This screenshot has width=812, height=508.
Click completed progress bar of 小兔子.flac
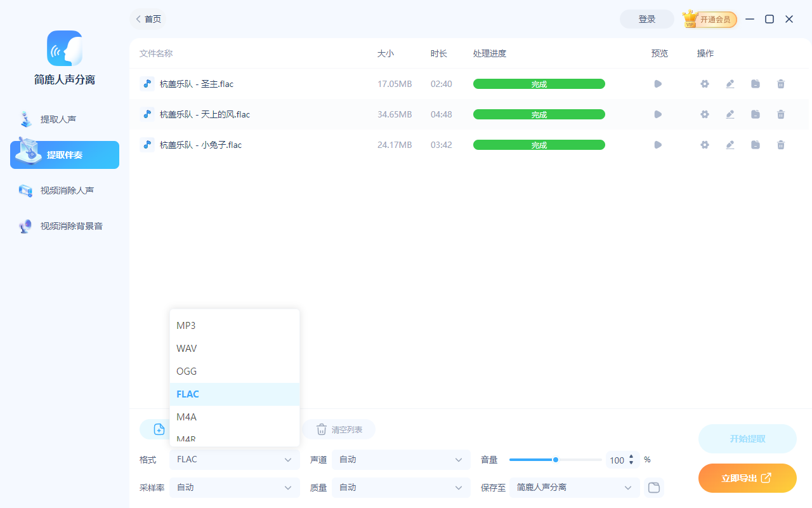coord(539,145)
